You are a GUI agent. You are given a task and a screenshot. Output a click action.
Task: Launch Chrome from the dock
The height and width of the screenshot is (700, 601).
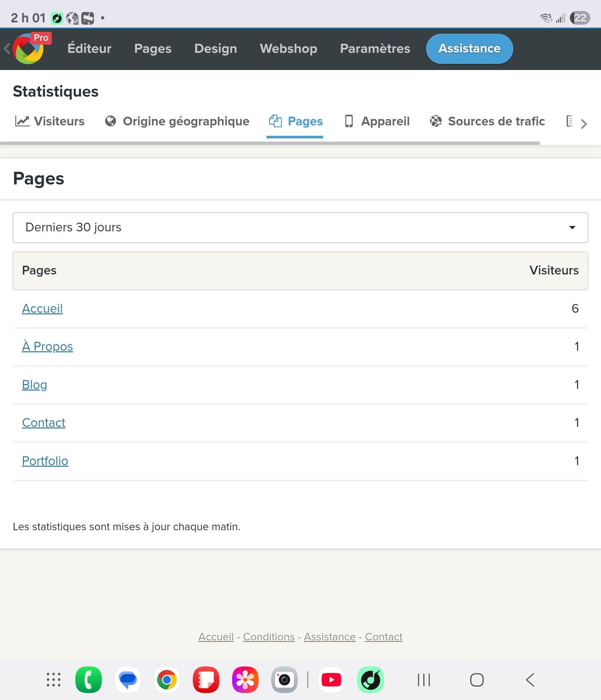pos(167,680)
